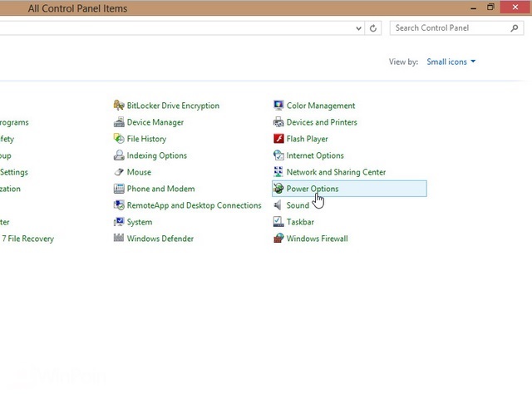Open Network and Sharing Center link

pyautogui.click(x=336, y=172)
